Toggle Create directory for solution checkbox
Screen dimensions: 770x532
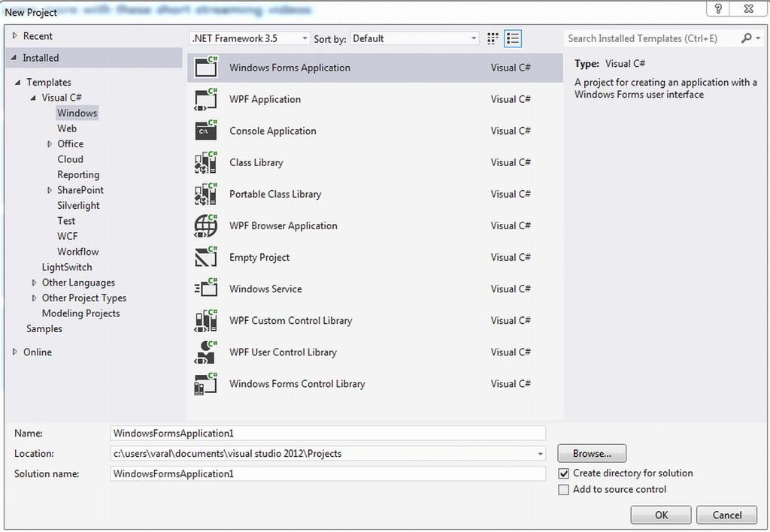564,473
